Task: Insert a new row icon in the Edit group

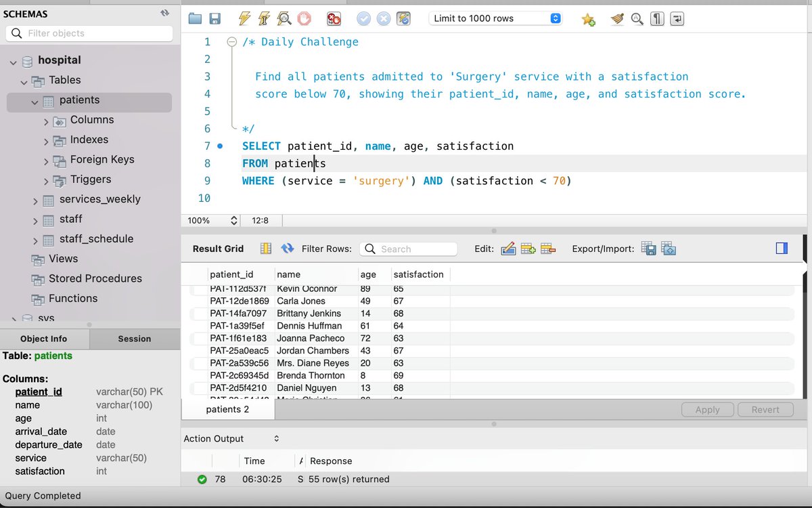Action: coord(528,249)
